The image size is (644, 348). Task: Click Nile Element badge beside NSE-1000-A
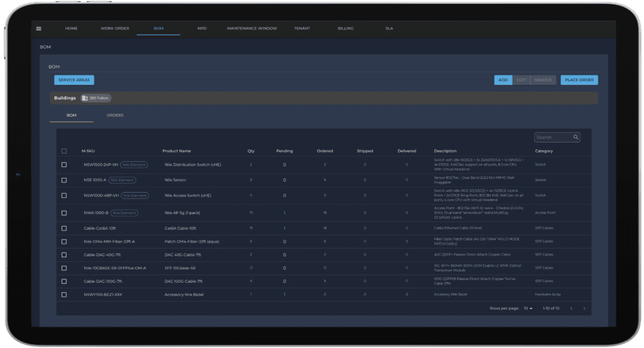122,180
